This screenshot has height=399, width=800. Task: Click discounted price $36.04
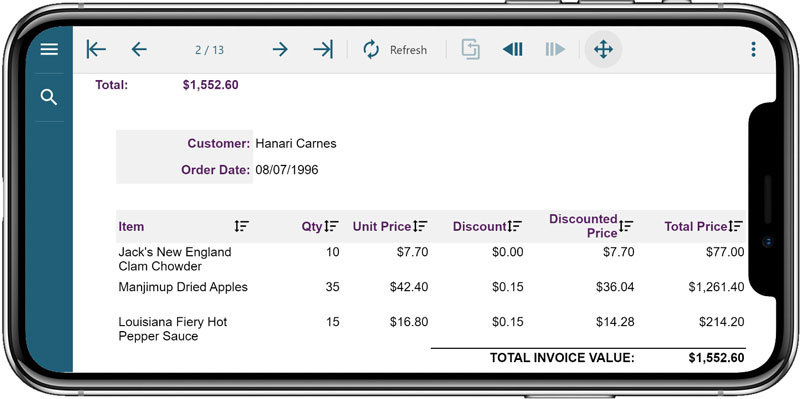pyautogui.click(x=615, y=287)
